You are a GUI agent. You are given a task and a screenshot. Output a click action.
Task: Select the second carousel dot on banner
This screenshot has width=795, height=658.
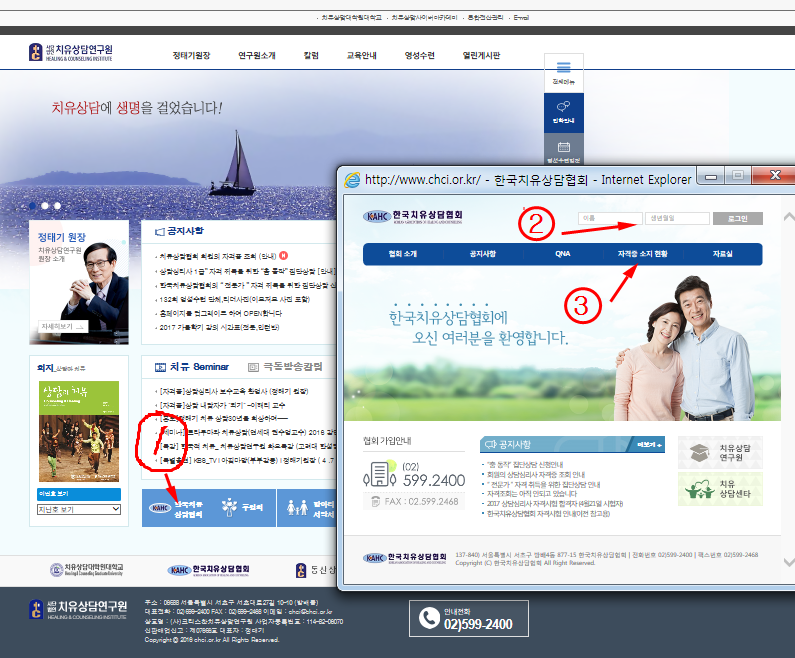point(45,205)
